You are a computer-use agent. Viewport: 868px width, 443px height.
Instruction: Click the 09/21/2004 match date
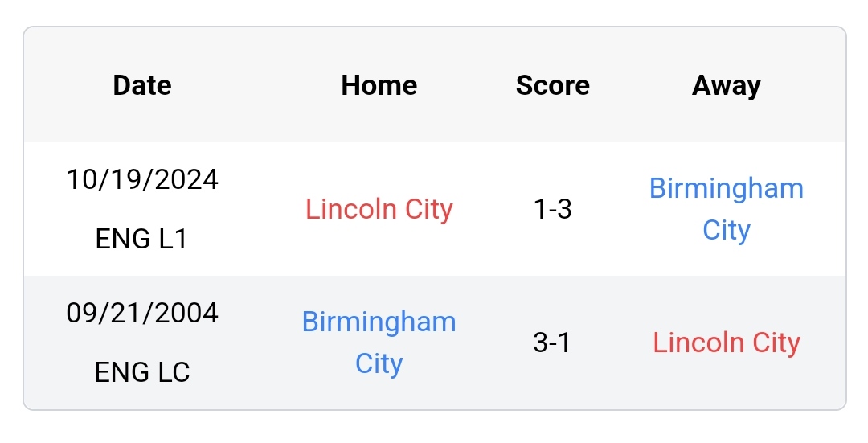142,312
